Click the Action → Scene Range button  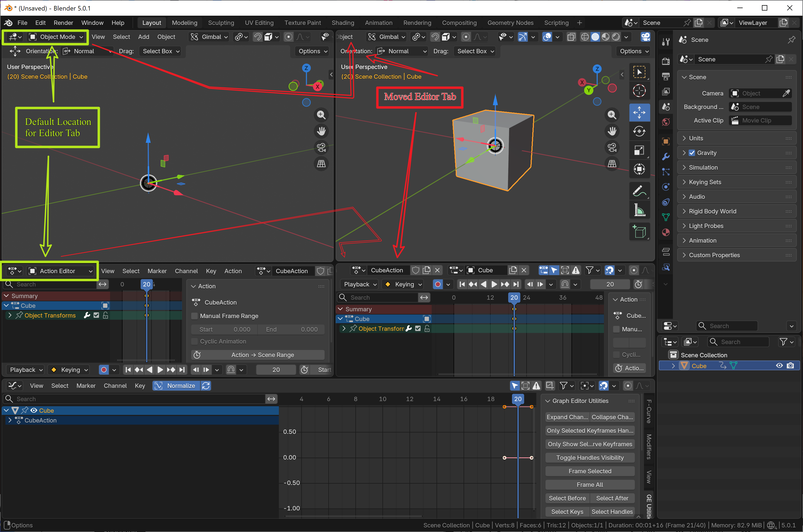(x=258, y=355)
